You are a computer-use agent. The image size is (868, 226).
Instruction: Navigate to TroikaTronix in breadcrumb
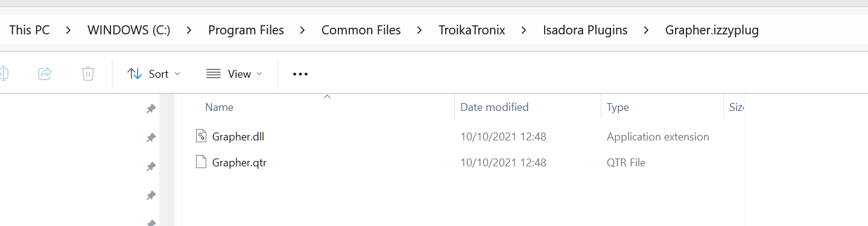click(472, 30)
